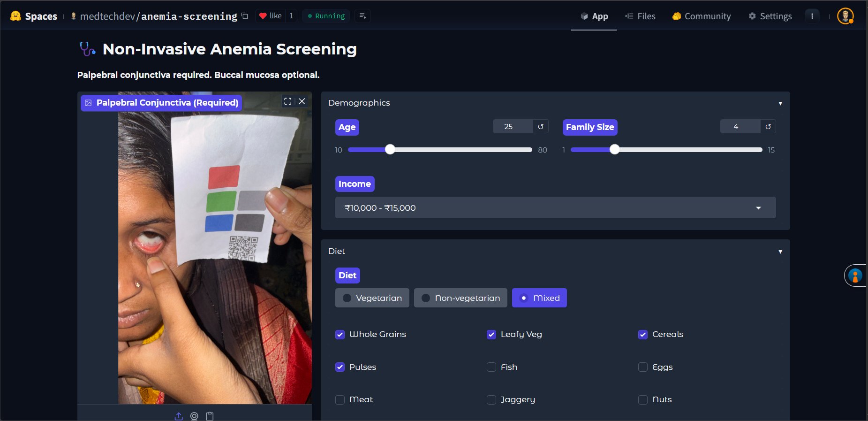Screen dimensions: 868x421
Task: Check the Fish checkbox
Action: 491,367
